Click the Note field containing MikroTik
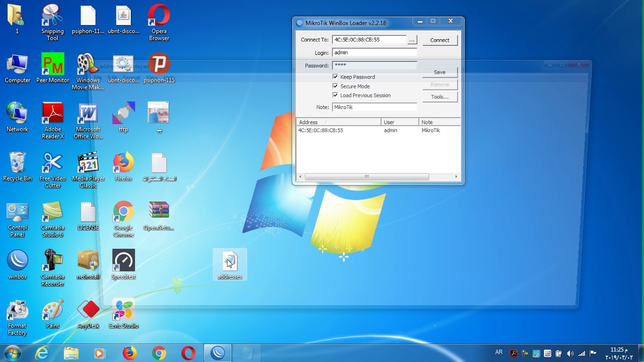644x362 pixels. [x=374, y=107]
